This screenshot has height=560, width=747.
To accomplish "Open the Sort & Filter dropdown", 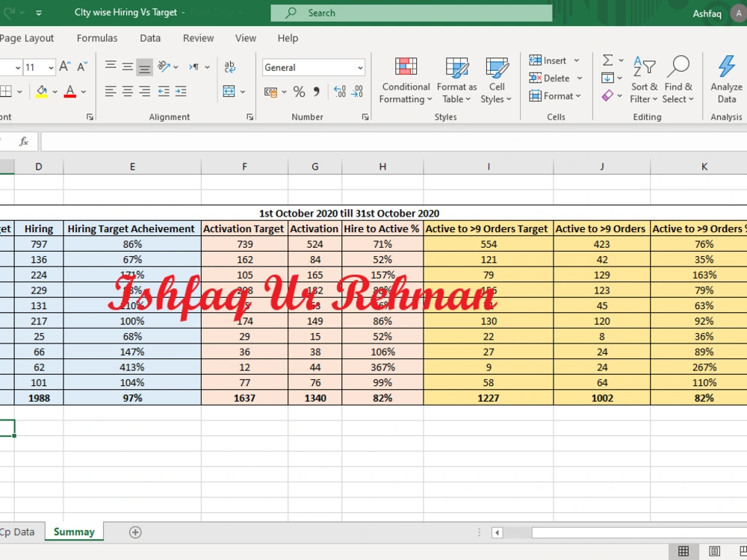I will click(x=644, y=80).
